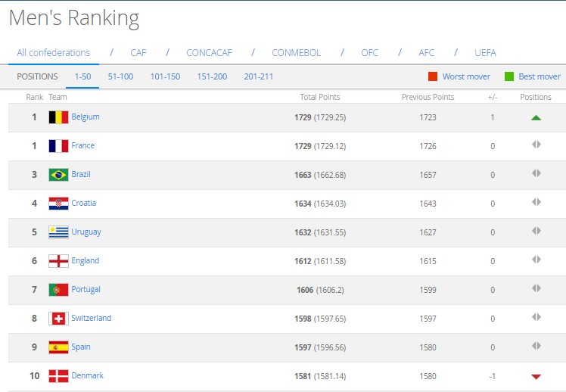
Task: Click Uruguay's previous points 1627
Action: 428,232
